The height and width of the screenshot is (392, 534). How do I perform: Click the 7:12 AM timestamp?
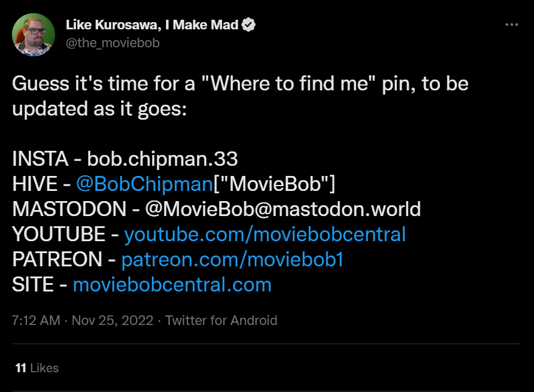point(36,320)
